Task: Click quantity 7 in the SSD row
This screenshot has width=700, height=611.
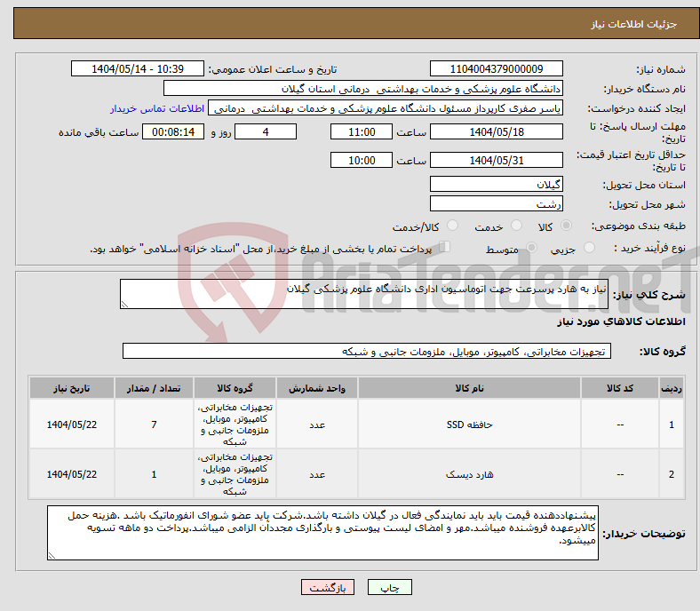Action: [154, 424]
